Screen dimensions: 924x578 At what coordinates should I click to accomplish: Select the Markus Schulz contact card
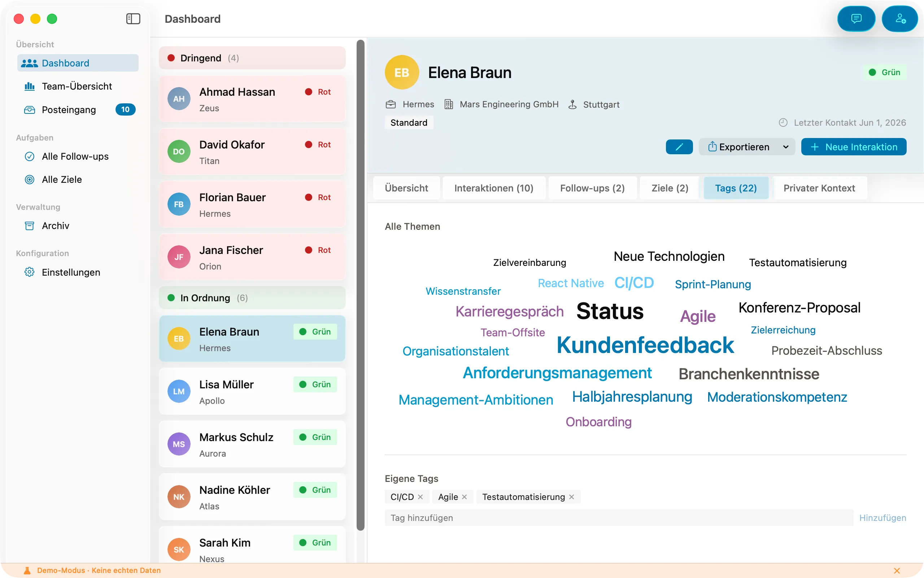pyautogui.click(x=252, y=444)
